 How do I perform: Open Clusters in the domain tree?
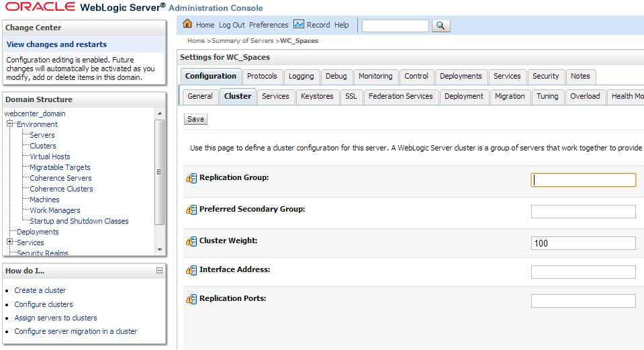click(x=43, y=146)
